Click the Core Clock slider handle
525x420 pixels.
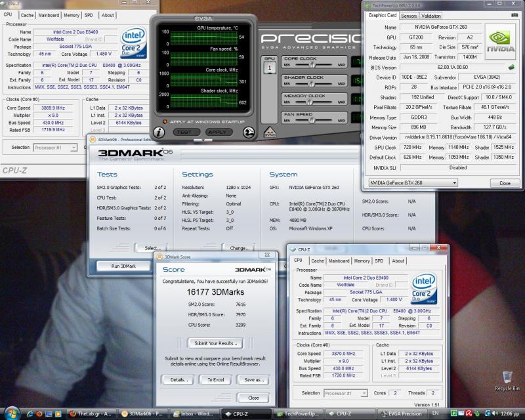pos(312,64)
